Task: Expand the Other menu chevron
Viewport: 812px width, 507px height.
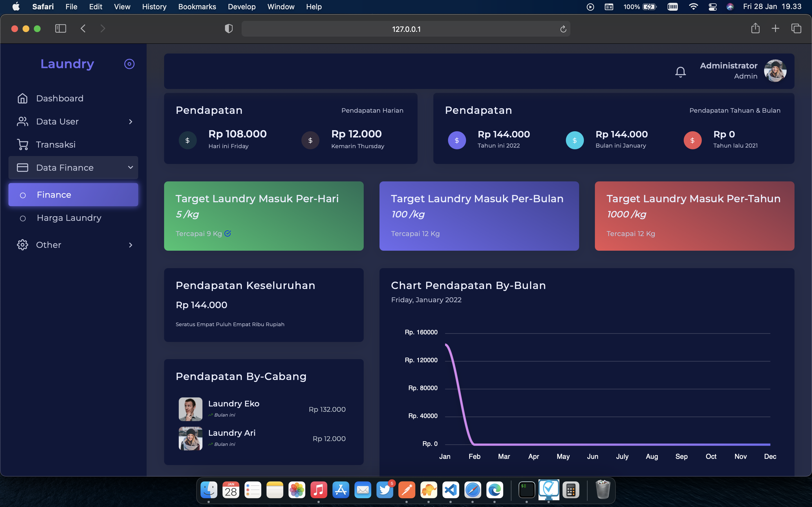Action: [x=131, y=245]
